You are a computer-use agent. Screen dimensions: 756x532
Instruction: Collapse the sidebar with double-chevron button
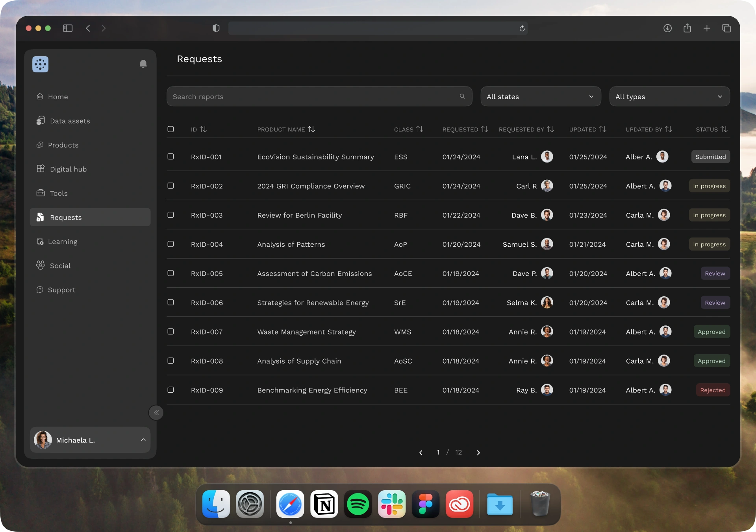coord(156,413)
